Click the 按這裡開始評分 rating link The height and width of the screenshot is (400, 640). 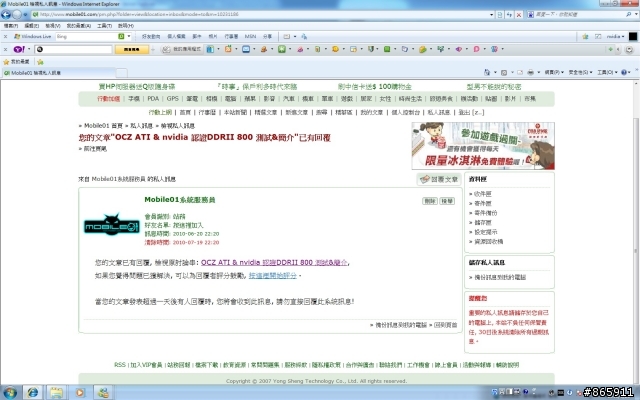[273, 276]
